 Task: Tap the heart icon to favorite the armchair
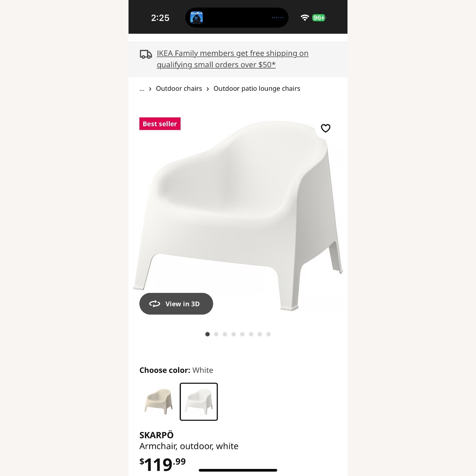[326, 128]
